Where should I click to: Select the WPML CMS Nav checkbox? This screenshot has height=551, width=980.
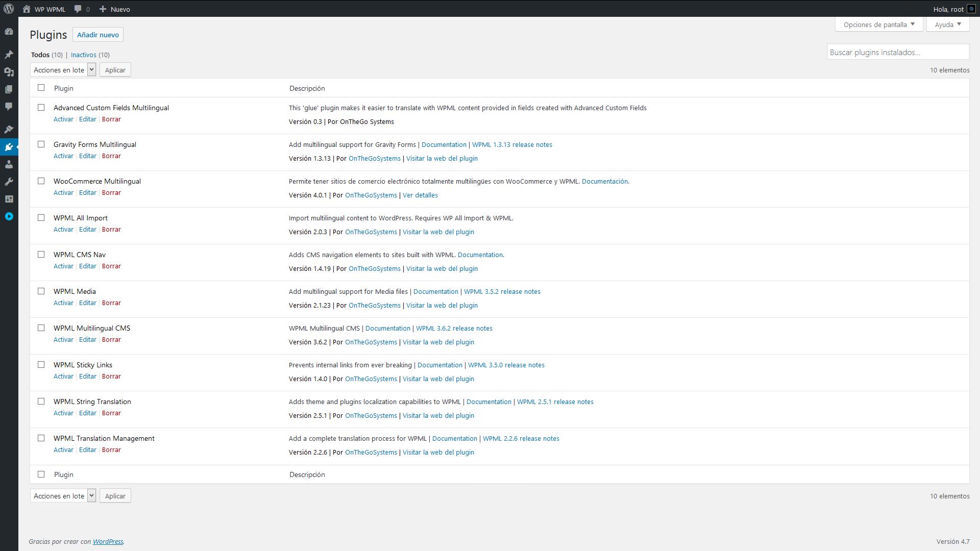[41, 255]
